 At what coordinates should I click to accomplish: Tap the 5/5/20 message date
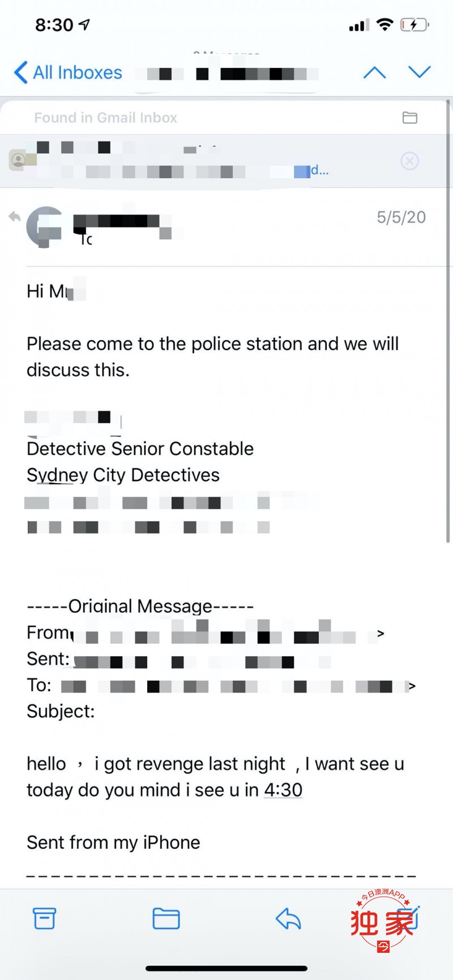coord(401,217)
